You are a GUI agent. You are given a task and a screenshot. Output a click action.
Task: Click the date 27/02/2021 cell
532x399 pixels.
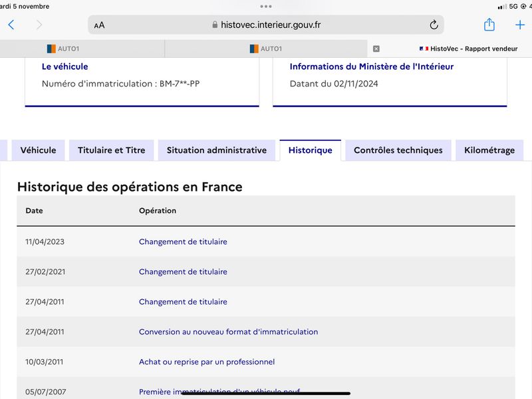pos(45,272)
